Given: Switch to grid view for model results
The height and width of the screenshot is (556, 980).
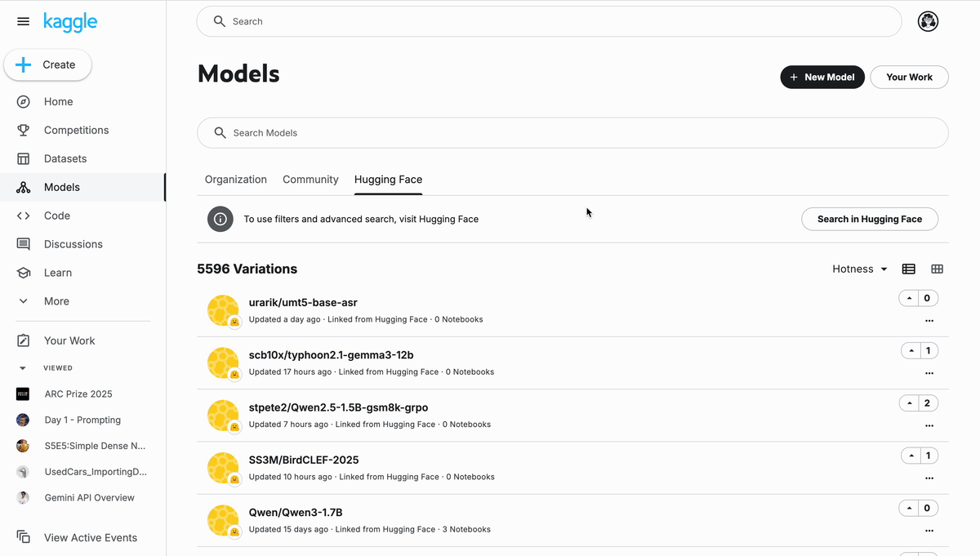Looking at the screenshot, I should [x=937, y=269].
